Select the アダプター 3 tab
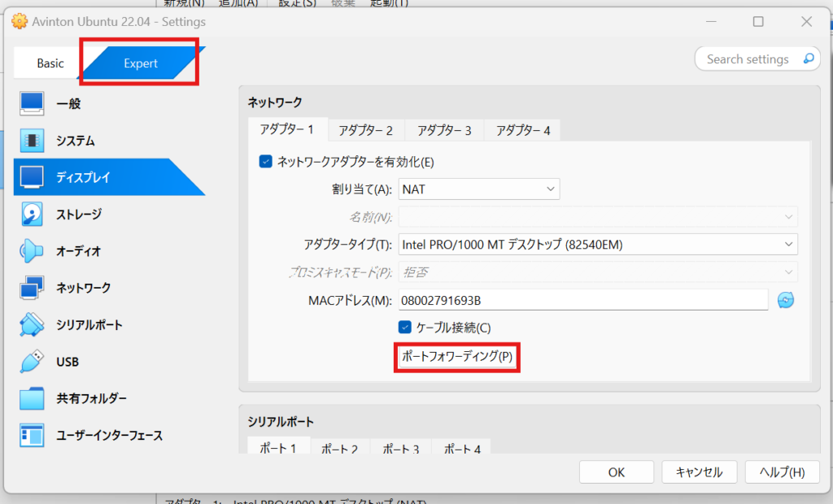The image size is (833, 504). click(x=443, y=130)
